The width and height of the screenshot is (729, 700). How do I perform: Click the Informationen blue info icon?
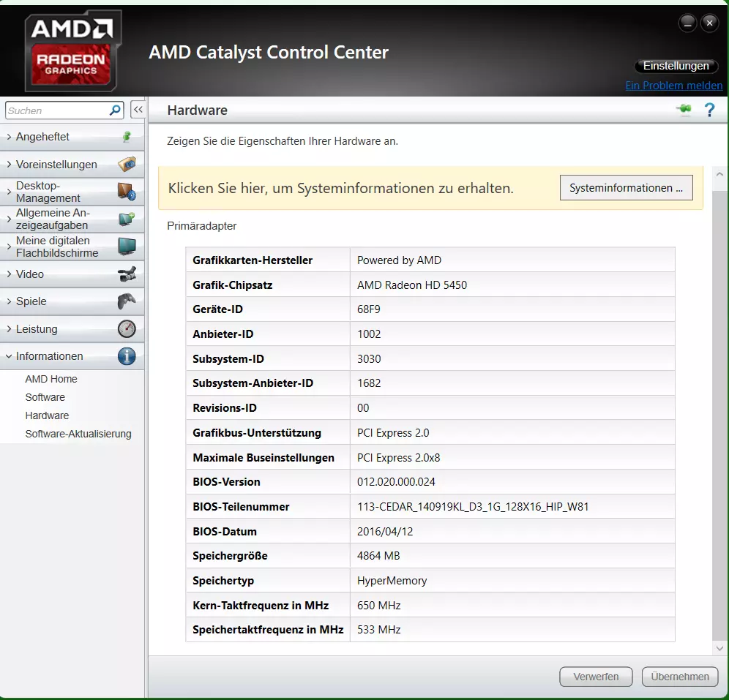(x=127, y=356)
